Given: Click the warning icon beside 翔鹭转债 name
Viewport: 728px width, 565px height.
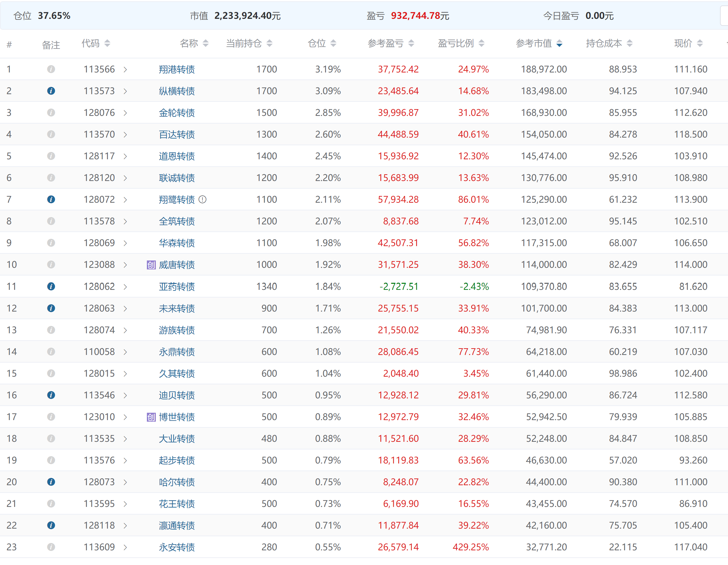Looking at the screenshot, I should (x=202, y=199).
